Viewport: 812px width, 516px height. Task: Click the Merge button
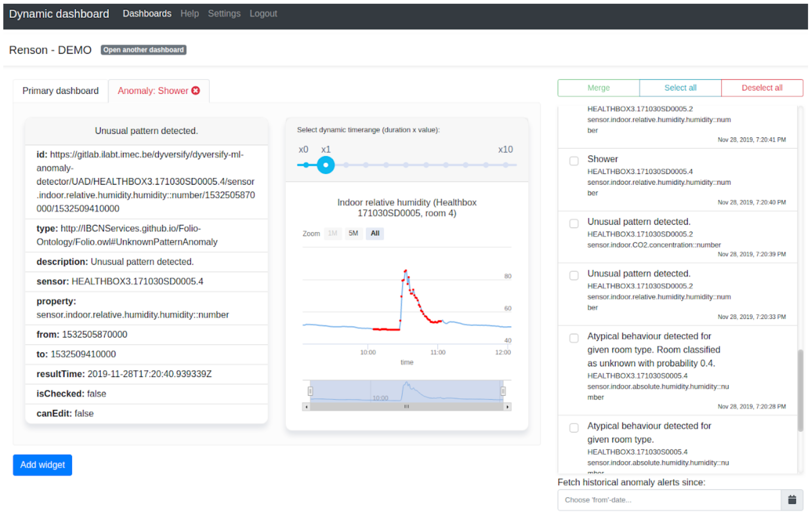click(598, 88)
